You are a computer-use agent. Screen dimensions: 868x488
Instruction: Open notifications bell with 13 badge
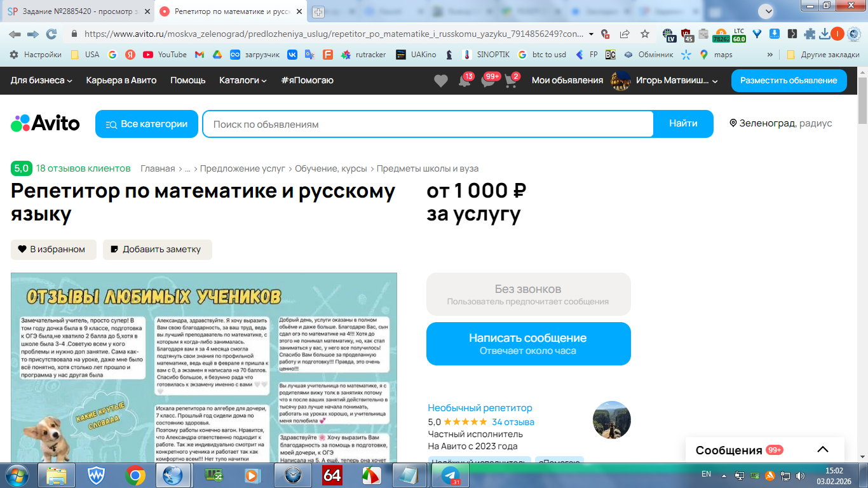(x=465, y=81)
